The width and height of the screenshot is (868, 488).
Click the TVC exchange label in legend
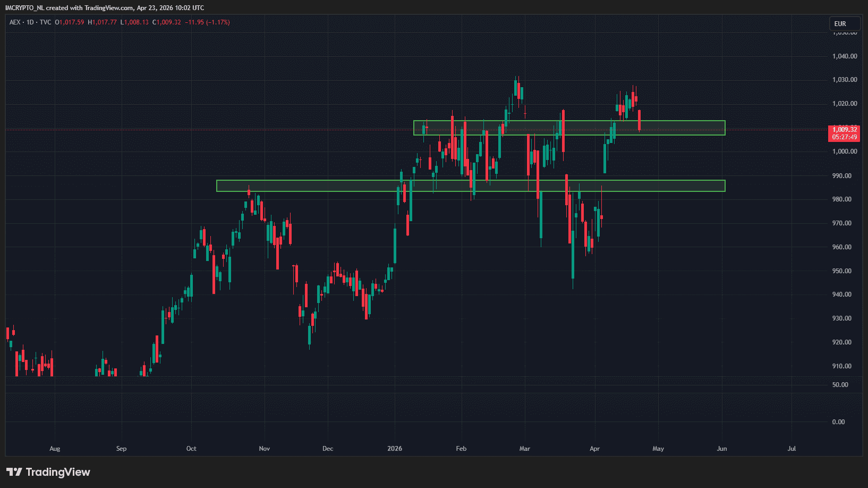coord(45,22)
